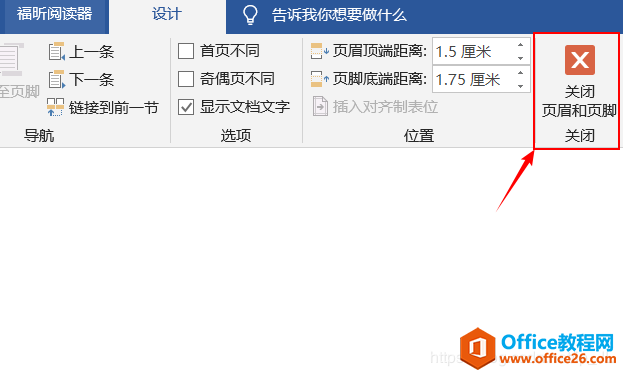Enable the 奇偶页不同 checkbox

click(x=186, y=79)
